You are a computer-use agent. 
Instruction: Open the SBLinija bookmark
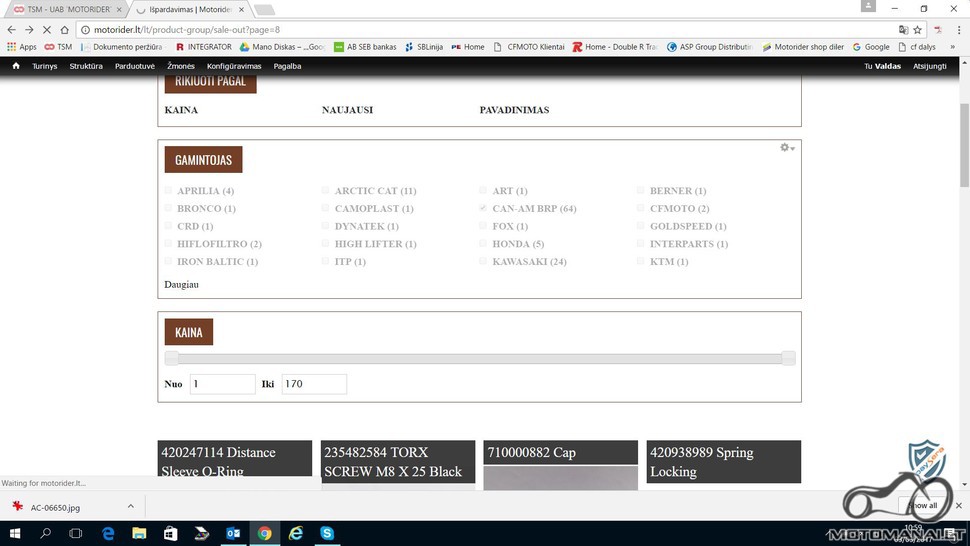[x=424, y=47]
